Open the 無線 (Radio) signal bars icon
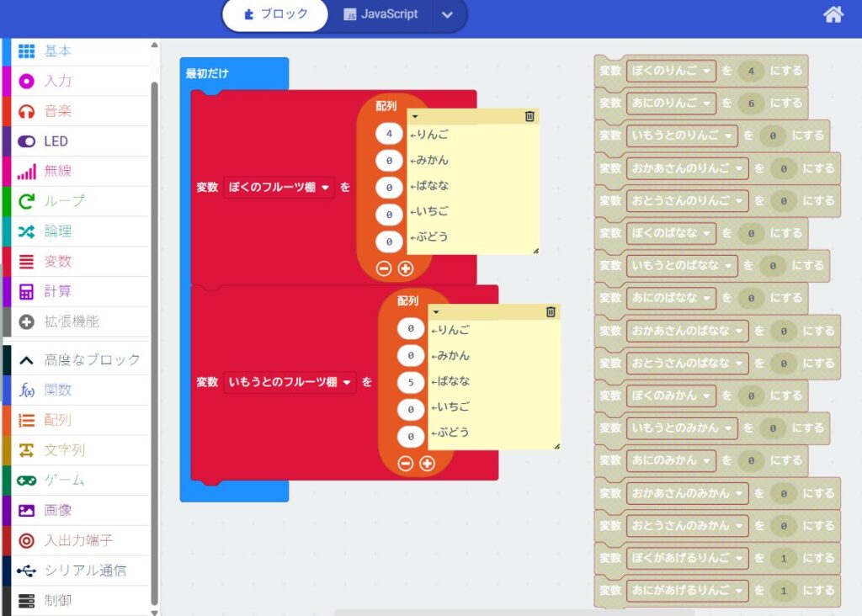 [x=26, y=172]
